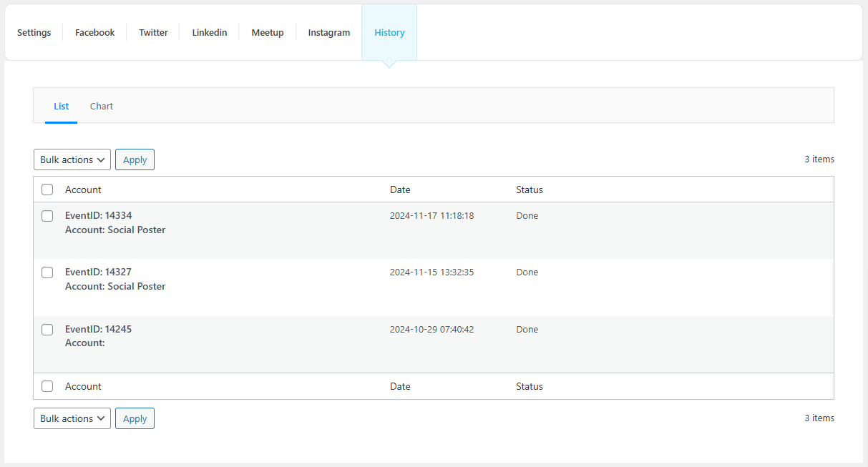This screenshot has height=467, width=868.
Task: Switch to the Facebook tab
Action: [94, 33]
